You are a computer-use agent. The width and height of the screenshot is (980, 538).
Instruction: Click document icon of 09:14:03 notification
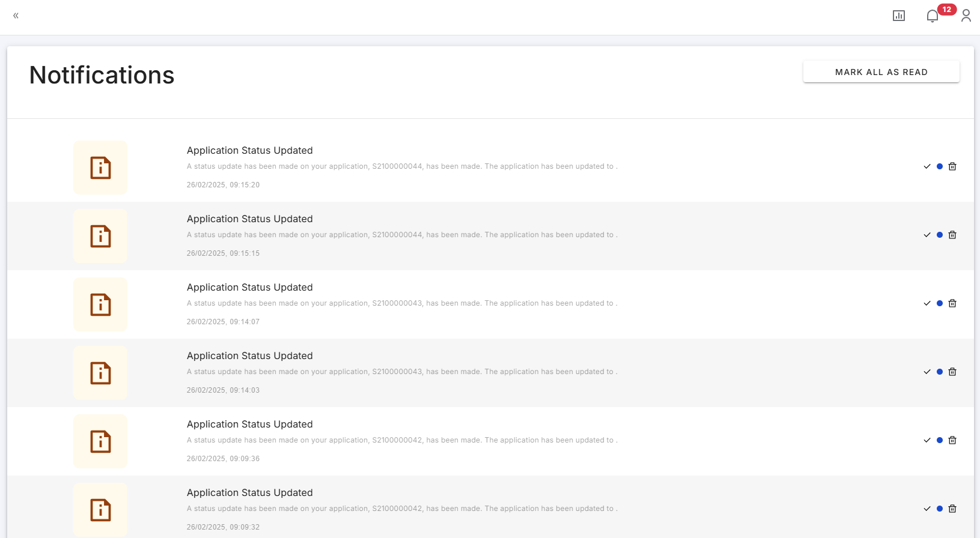pyautogui.click(x=100, y=373)
